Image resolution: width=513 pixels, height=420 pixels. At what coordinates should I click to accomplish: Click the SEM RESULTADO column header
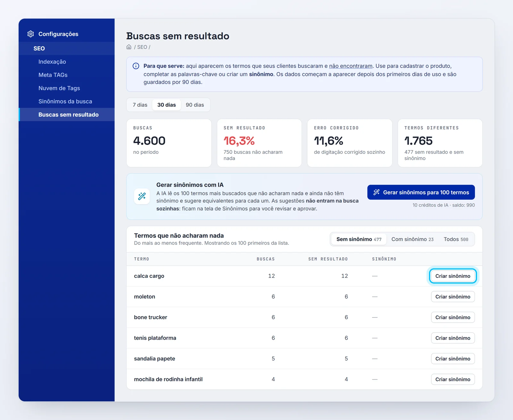tap(328, 259)
